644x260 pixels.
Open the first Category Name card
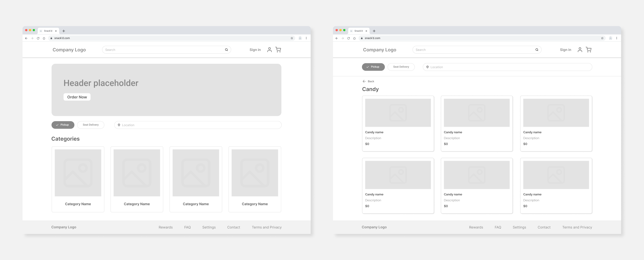click(x=78, y=179)
